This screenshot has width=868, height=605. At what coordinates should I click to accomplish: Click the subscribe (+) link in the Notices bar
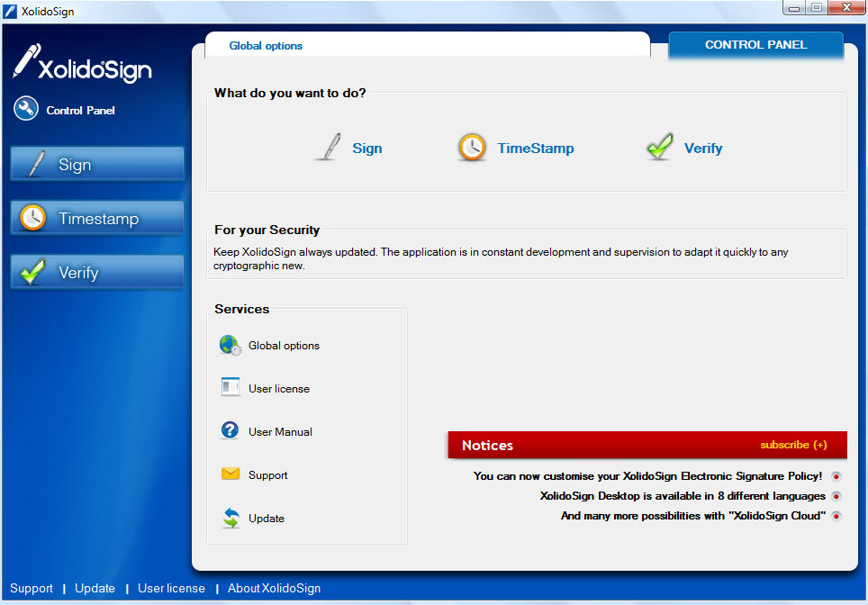click(793, 445)
